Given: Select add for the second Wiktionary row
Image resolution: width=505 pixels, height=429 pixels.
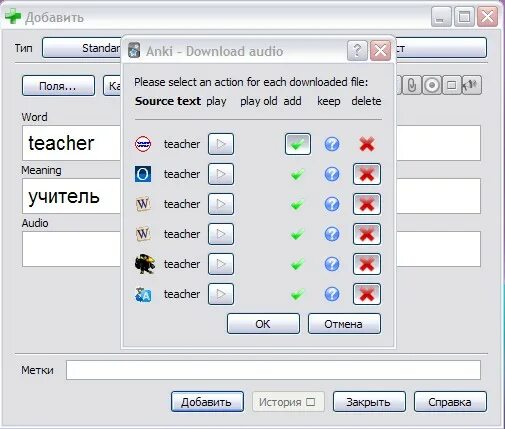Looking at the screenshot, I should coord(297,234).
